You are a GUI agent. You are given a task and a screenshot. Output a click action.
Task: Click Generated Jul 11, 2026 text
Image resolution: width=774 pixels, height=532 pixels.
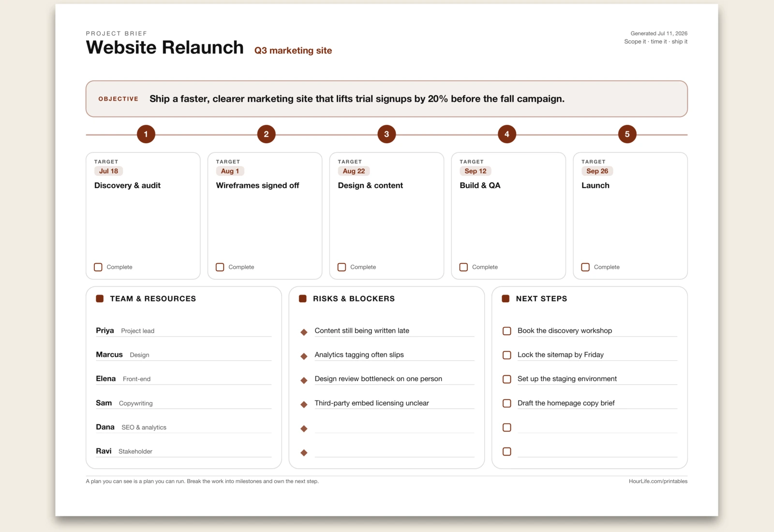(659, 33)
